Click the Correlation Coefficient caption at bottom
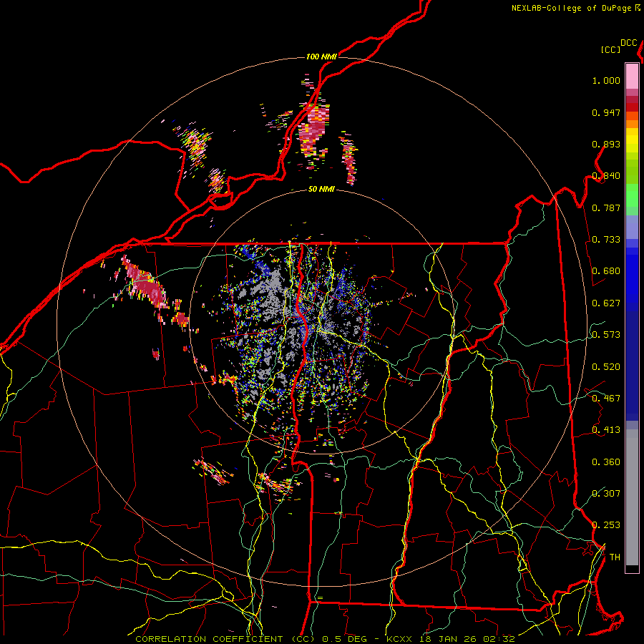 (325, 639)
